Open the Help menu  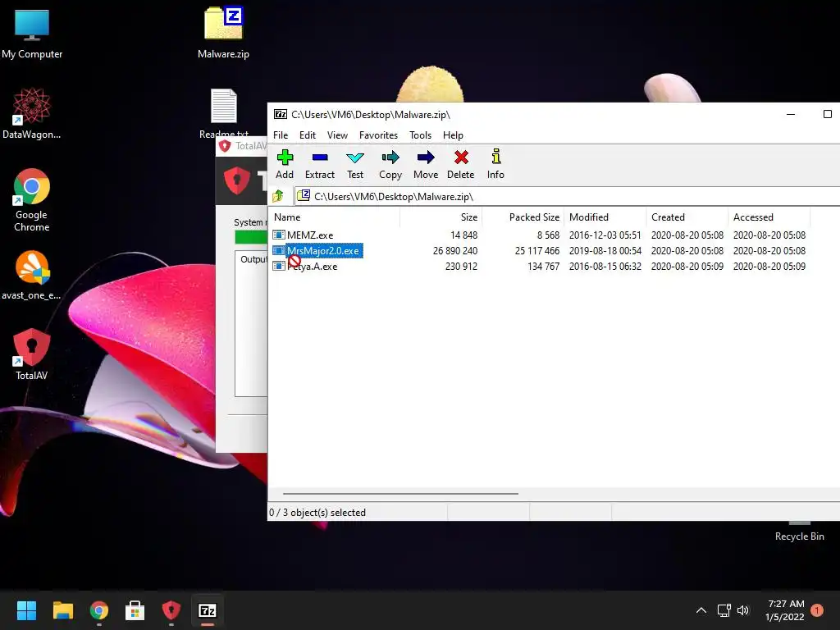click(x=453, y=135)
